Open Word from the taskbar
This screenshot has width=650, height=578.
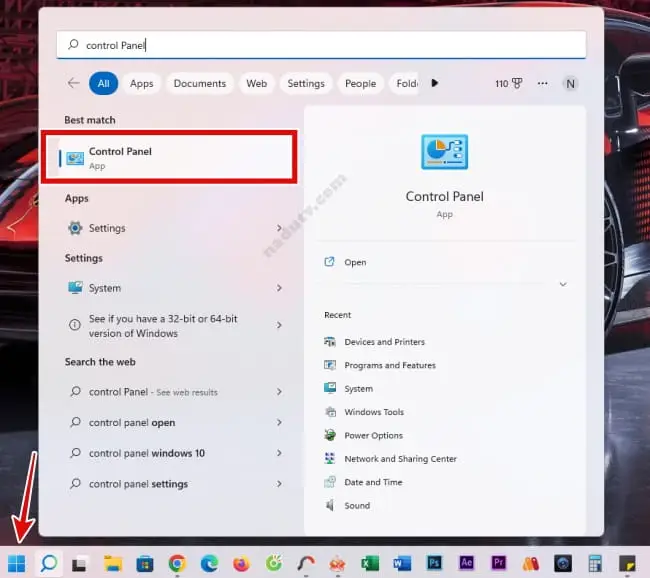(402, 563)
